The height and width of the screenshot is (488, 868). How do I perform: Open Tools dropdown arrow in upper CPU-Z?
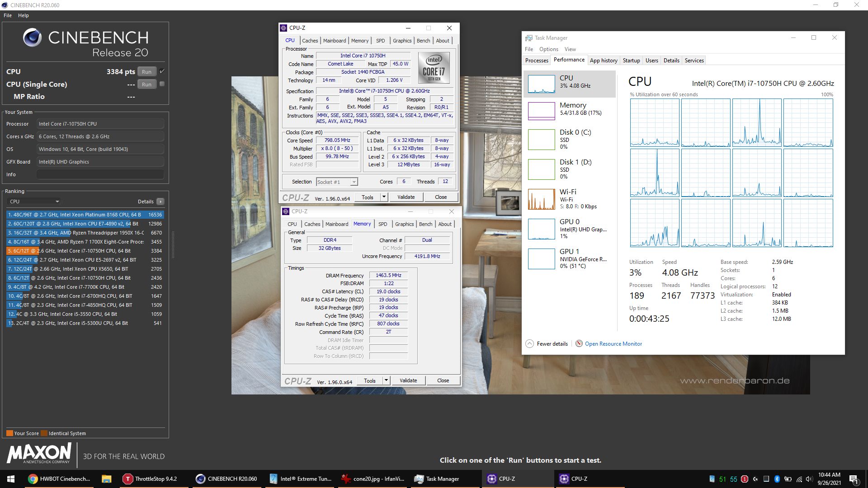(x=384, y=197)
